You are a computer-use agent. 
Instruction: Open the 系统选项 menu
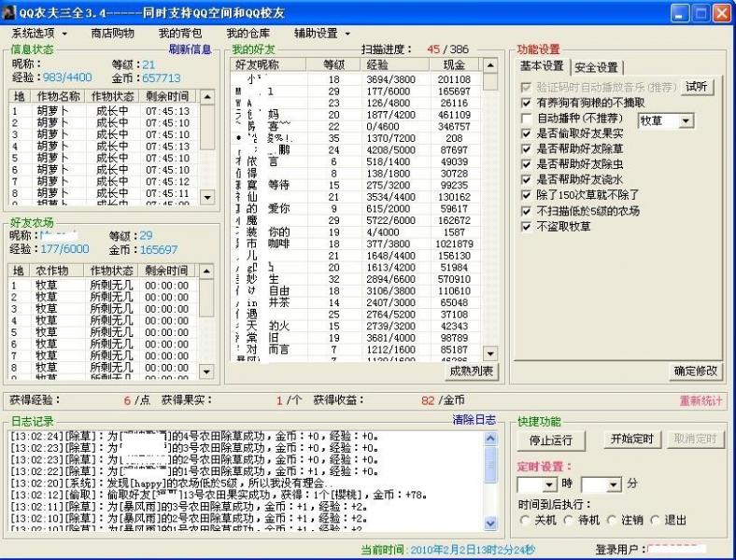[x=39, y=34]
